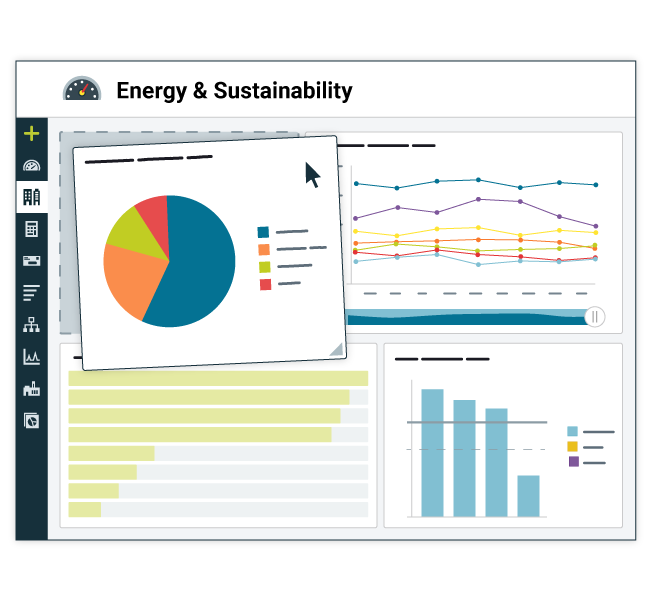Viewport: 651px width, 601px height.
Task: Click the resize corner handle of the pie chart card
Action: [337, 349]
